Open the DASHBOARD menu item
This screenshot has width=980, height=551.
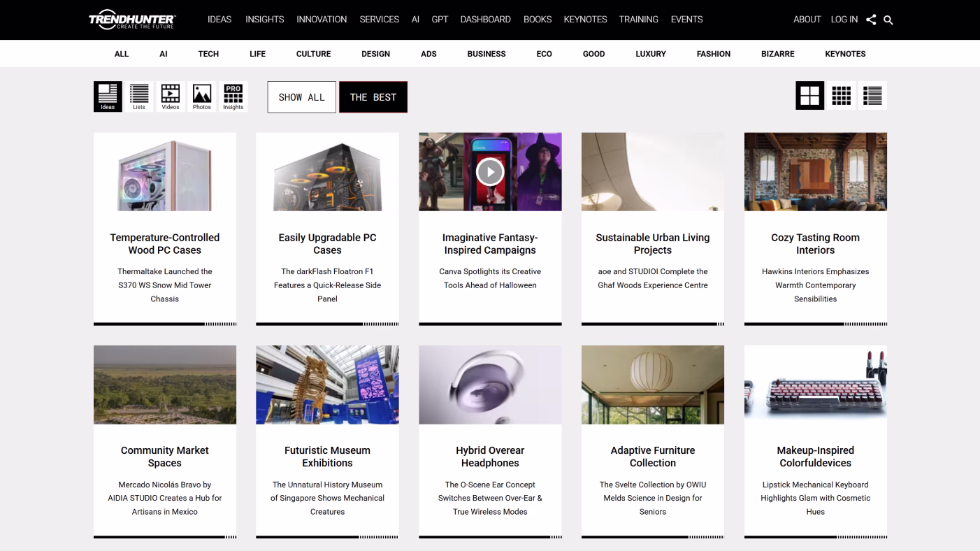485,20
